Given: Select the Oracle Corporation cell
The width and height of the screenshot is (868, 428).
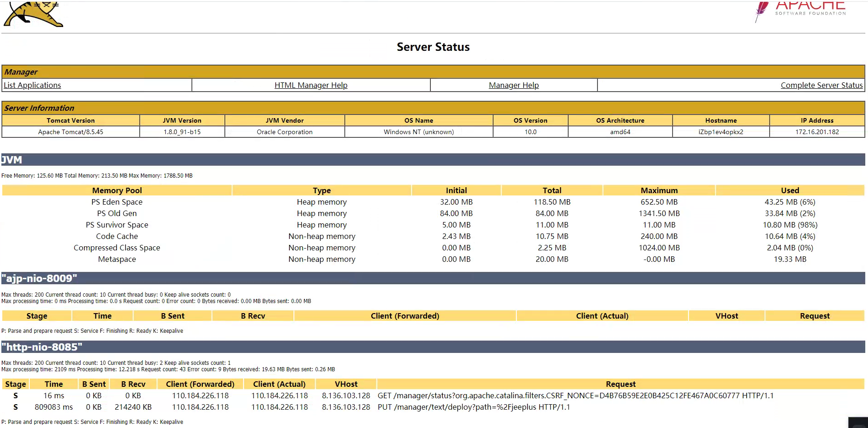Looking at the screenshot, I should coord(285,132).
